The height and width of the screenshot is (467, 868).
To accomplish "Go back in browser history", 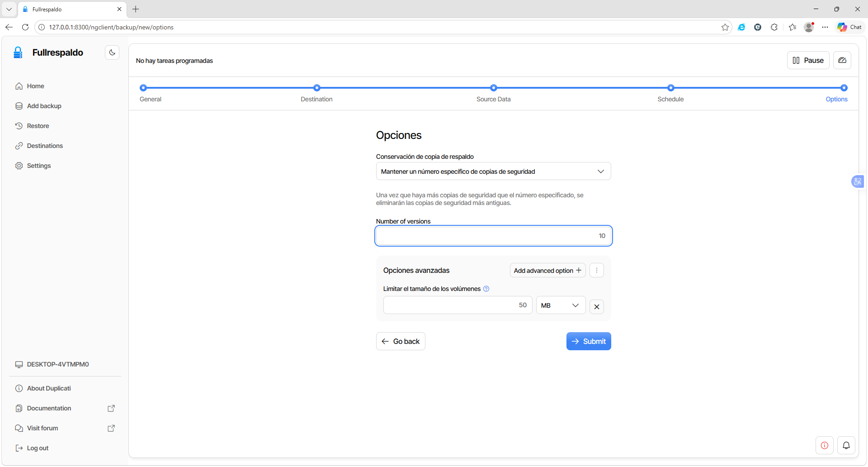I will pyautogui.click(x=9, y=27).
